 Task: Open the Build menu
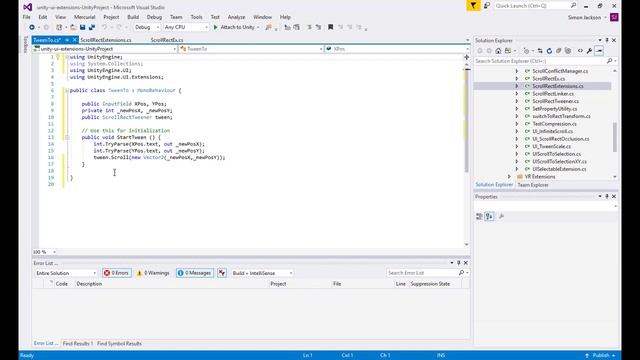[133, 17]
